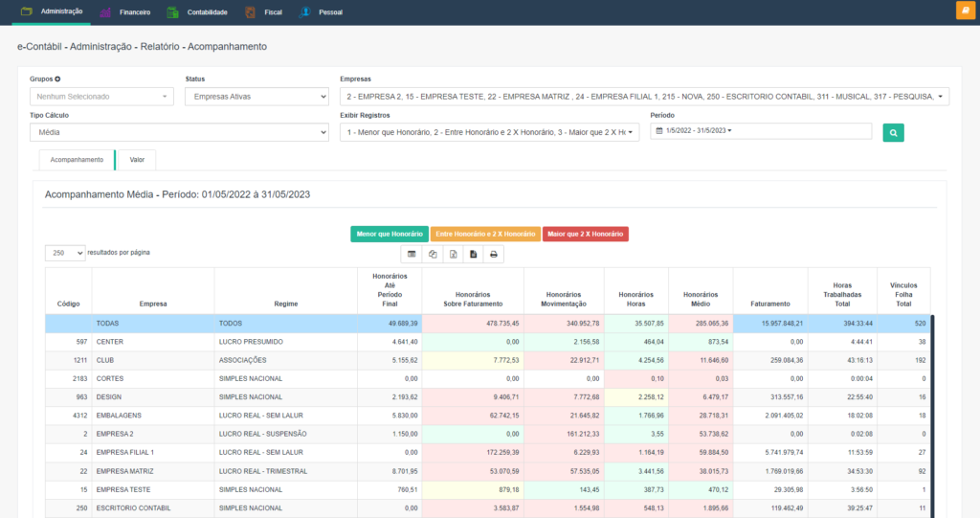Screen dimensions: 980x518
Task: Open the Tipo Cálculo Média dropdown
Action: [x=179, y=132]
